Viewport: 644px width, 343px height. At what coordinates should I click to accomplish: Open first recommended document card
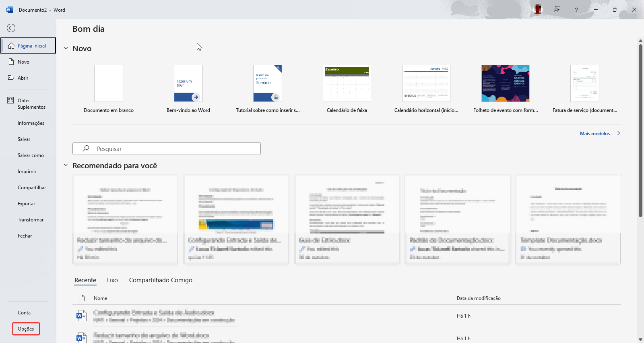125,220
